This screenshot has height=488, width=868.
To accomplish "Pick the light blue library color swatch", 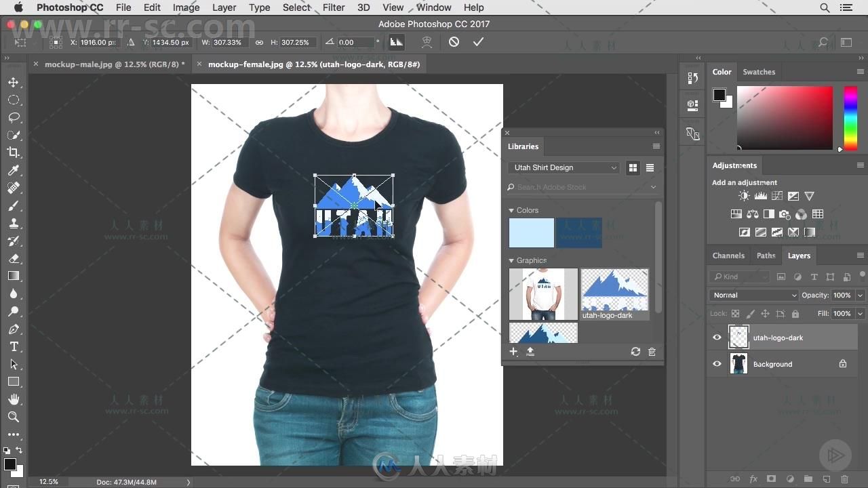I will 532,232.
